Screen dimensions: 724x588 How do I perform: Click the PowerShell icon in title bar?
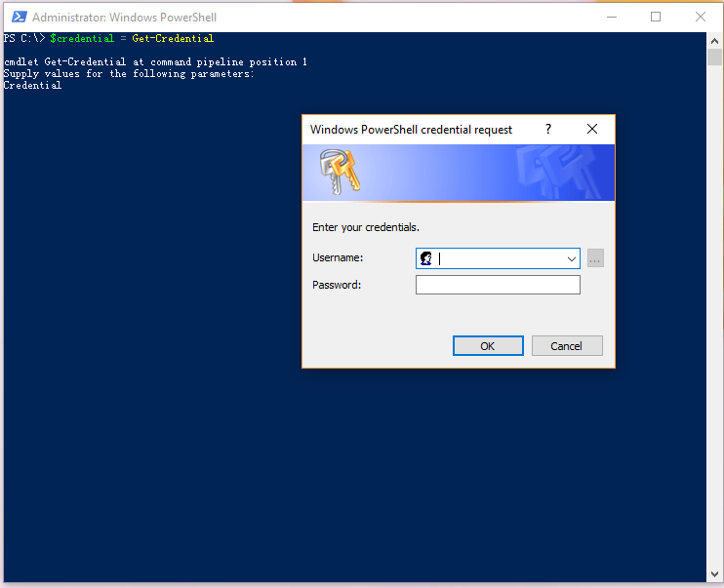pyautogui.click(x=18, y=17)
